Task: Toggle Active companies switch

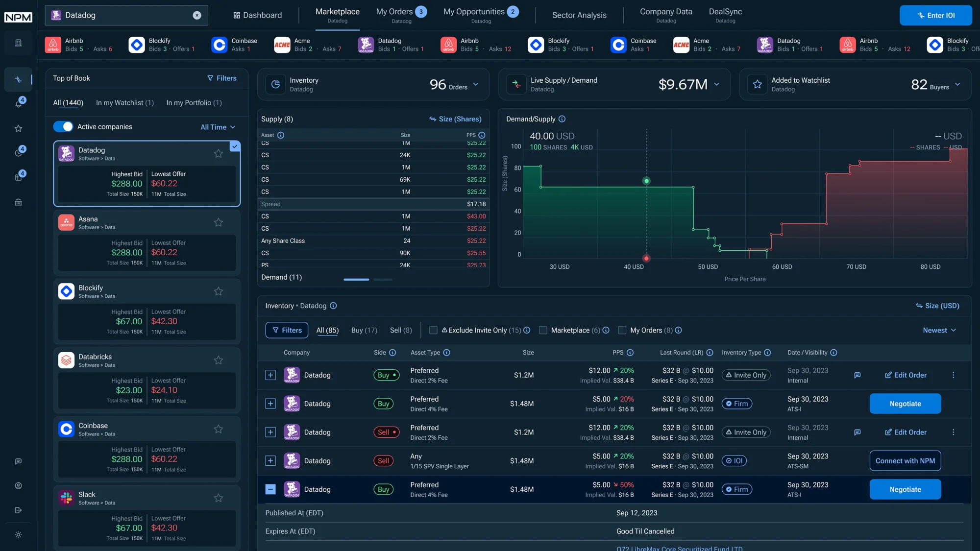Action: point(63,127)
